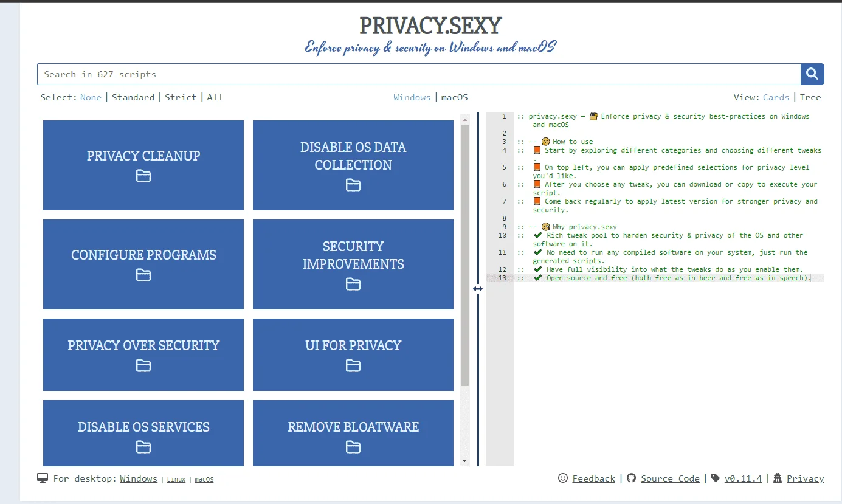Expand the Privacy Cleanup category title

coord(143,156)
